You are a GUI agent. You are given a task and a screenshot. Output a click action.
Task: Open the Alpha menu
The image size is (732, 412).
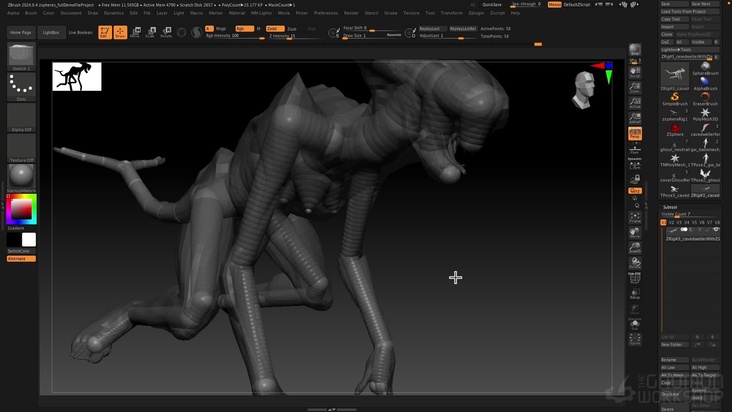13,13
